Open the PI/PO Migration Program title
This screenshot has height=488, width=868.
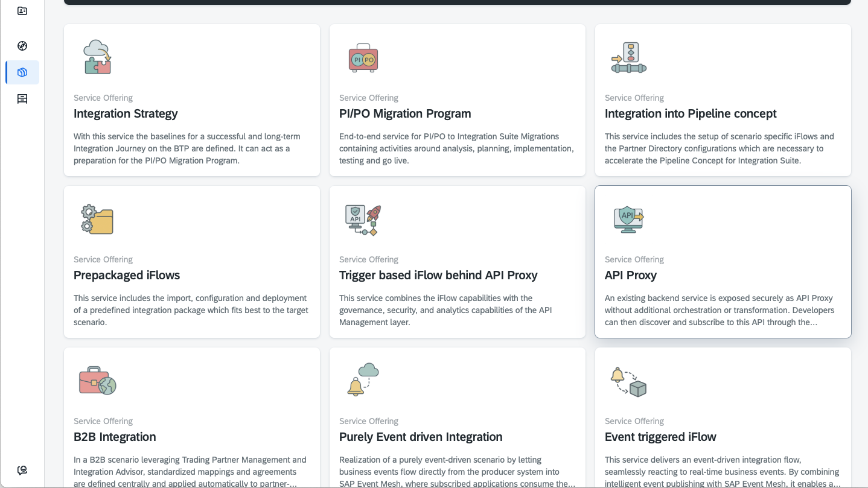pyautogui.click(x=405, y=113)
